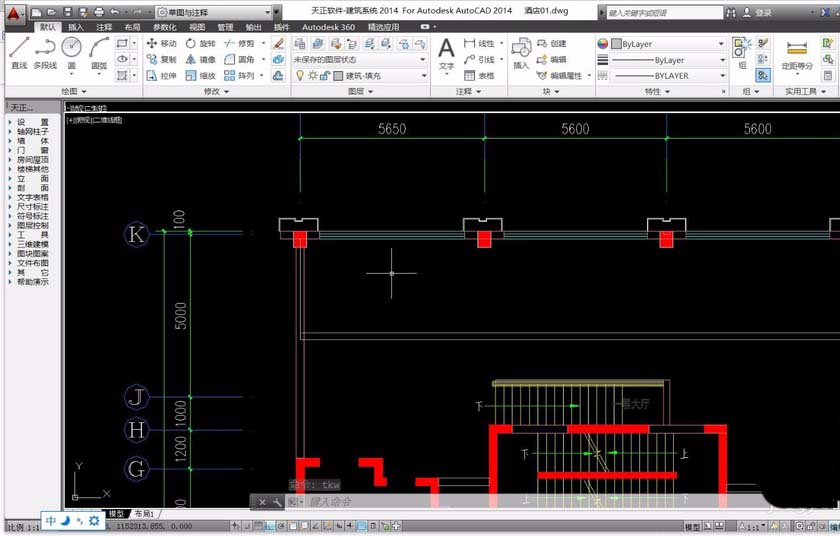Select the 文字 (Text) annotation tool
This screenshot has width=840, height=536.
(446, 52)
